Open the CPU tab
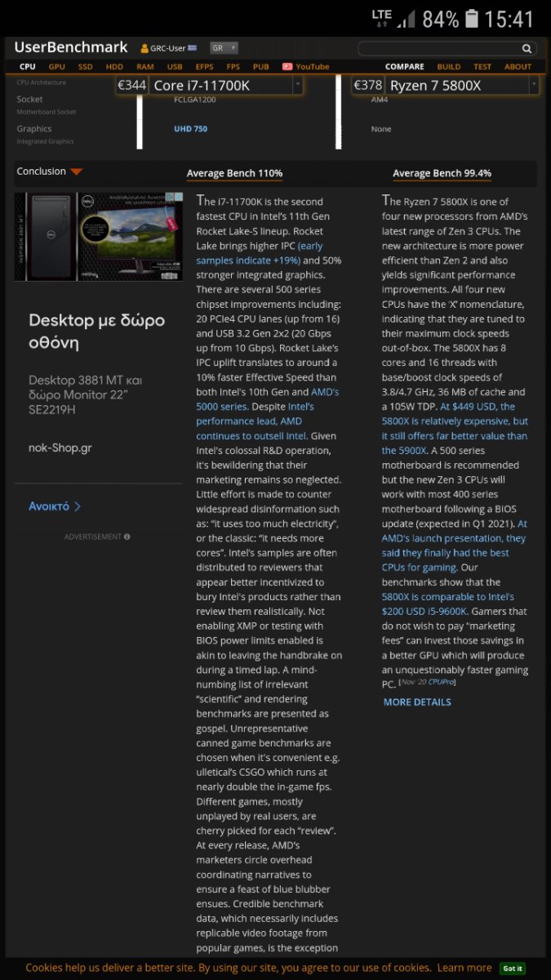This screenshot has height=980, width=551. [27, 67]
